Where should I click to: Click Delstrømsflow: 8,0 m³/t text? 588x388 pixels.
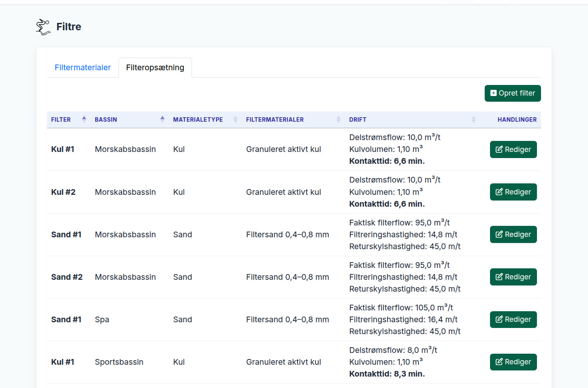393,350
